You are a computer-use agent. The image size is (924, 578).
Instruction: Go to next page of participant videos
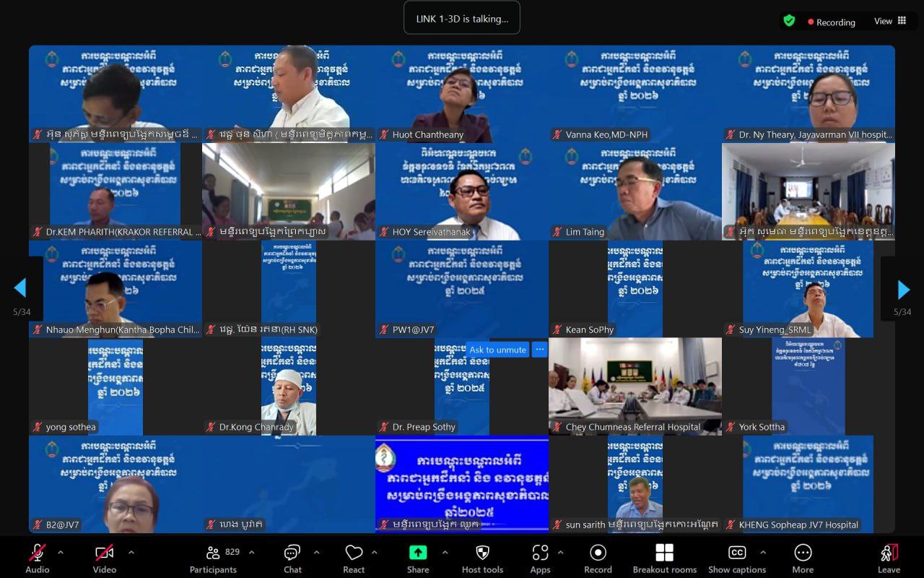coord(903,289)
